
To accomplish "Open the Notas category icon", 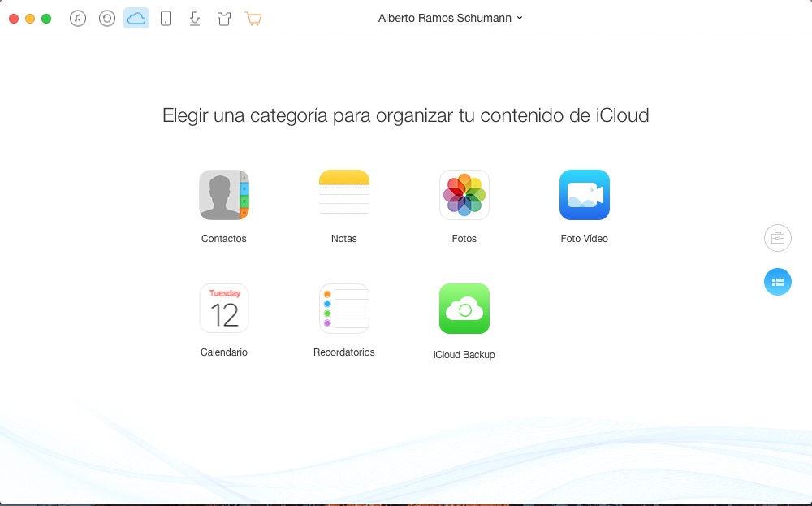I will coord(343,193).
